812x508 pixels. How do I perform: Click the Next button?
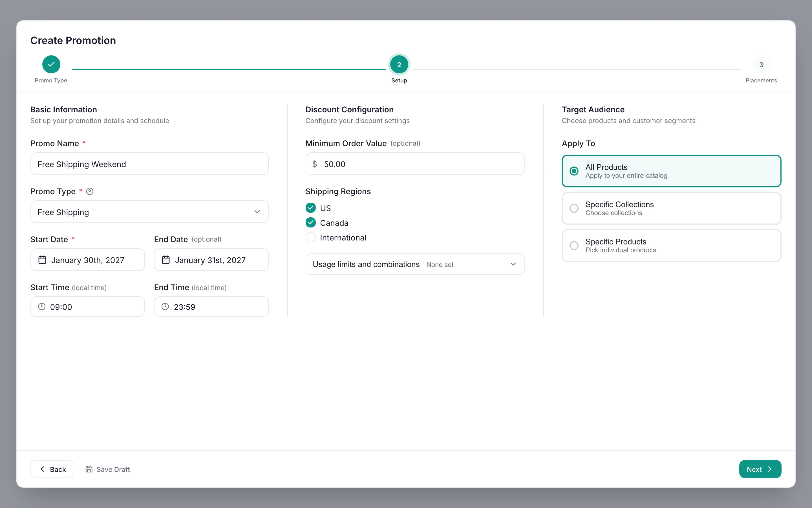click(x=760, y=469)
